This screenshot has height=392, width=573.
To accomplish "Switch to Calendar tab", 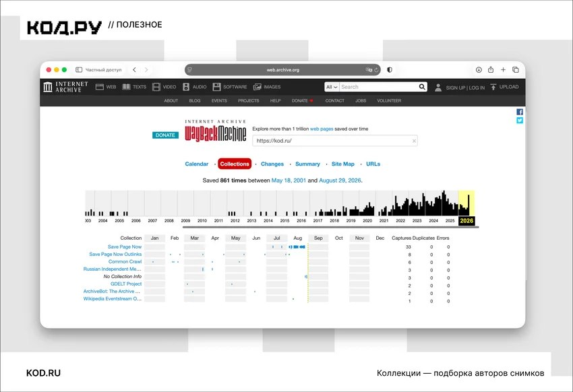I will pos(197,164).
